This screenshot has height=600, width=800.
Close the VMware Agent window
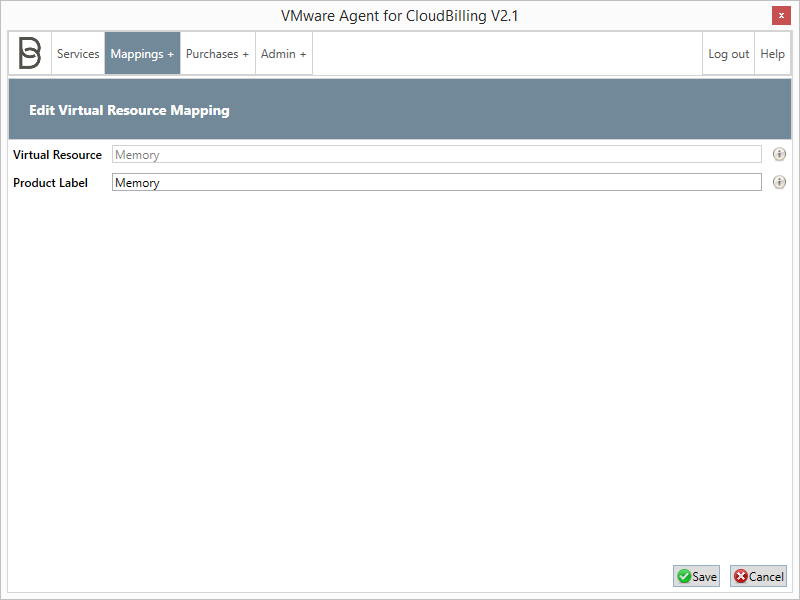click(781, 15)
